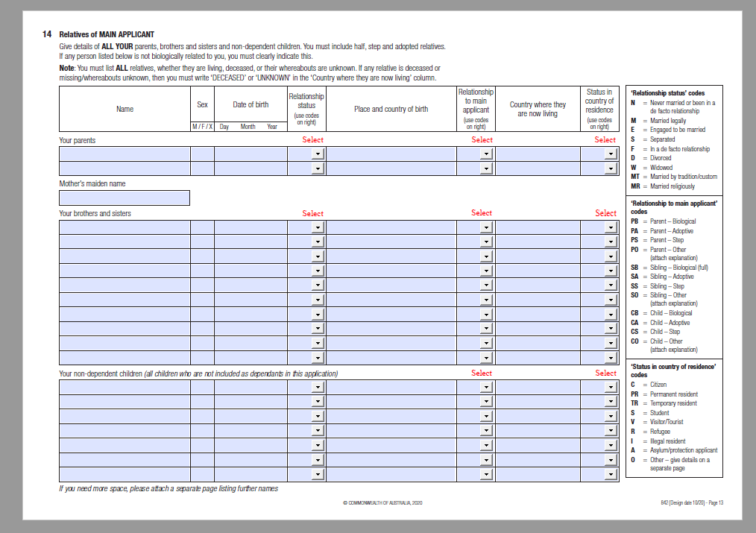This screenshot has height=533, width=756.
Task: Open relationship to applicant dropdown, last child row
Action: click(487, 474)
